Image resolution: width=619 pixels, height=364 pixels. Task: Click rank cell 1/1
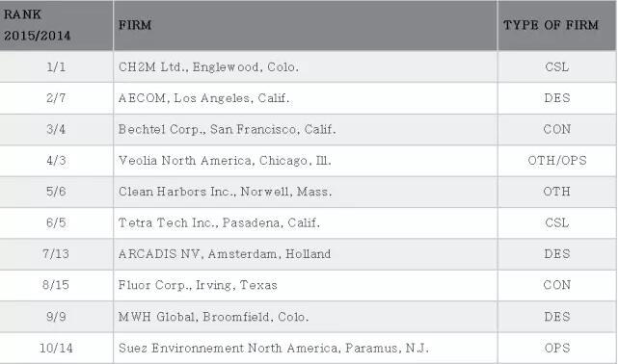pyautogui.click(x=56, y=66)
